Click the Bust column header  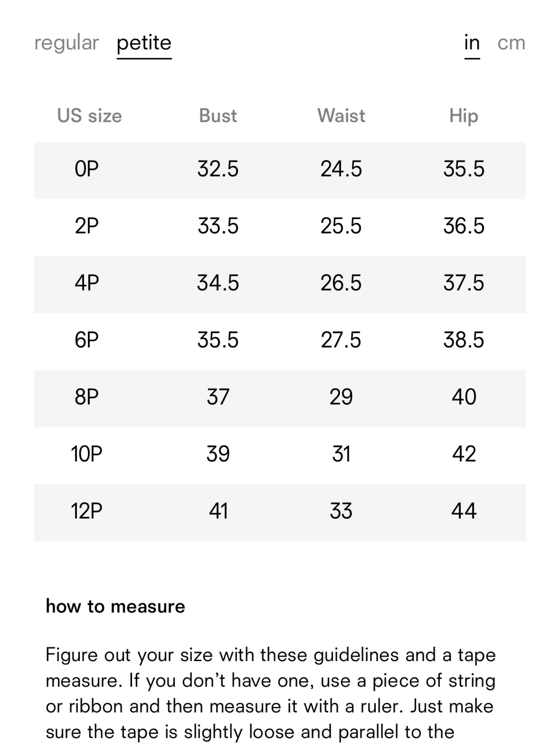pyautogui.click(x=218, y=116)
